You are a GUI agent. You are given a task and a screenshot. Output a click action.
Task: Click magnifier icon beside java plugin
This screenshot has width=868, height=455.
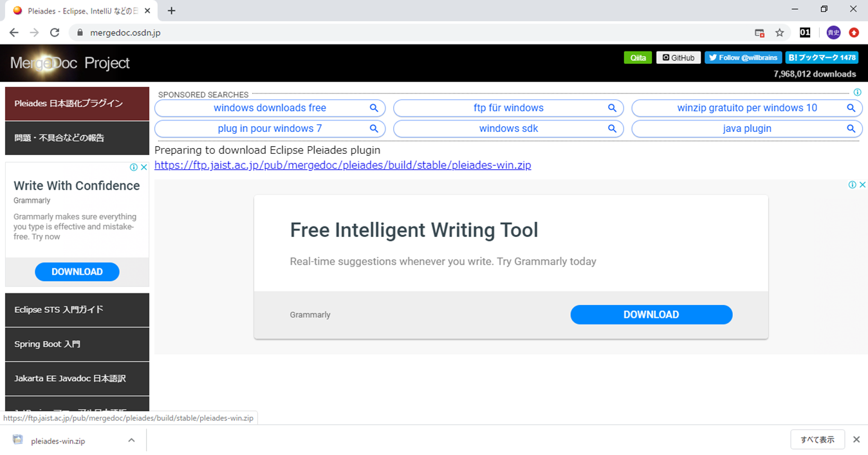[x=851, y=129]
